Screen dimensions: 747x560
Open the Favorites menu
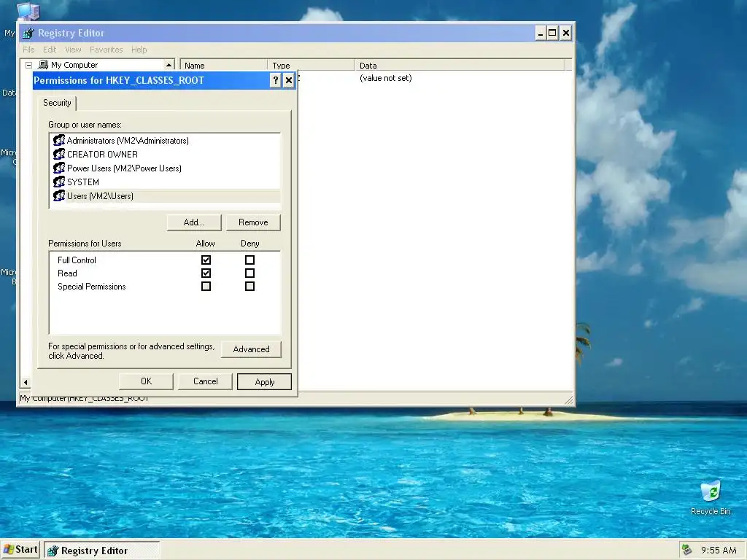click(107, 50)
